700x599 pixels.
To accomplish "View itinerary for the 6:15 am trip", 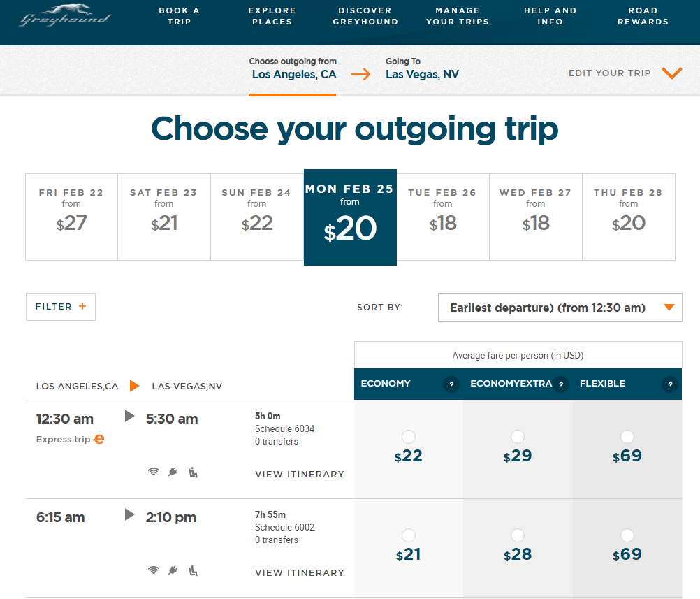I will point(300,573).
